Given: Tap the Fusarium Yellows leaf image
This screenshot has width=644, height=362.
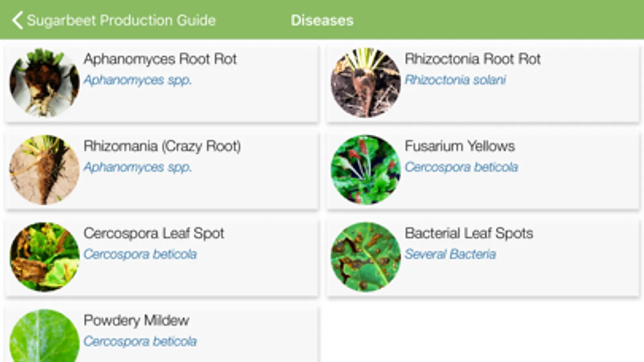Looking at the screenshot, I should [365, 170].
